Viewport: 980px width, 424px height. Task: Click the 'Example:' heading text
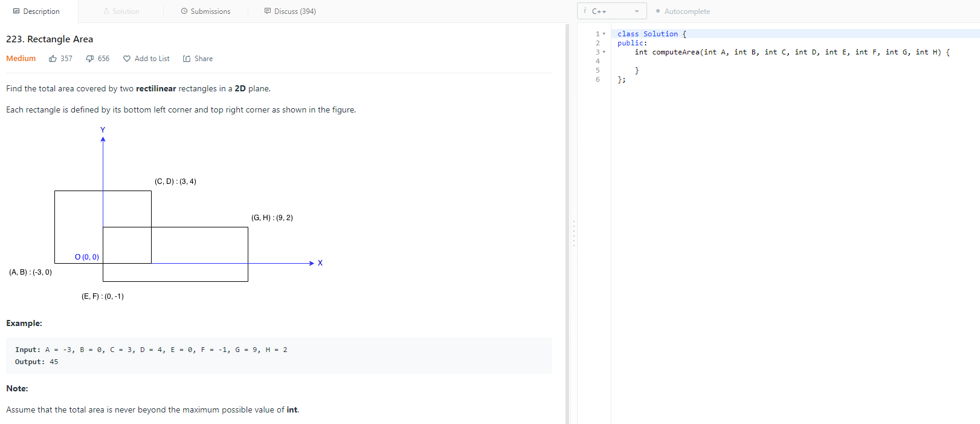tap(24, 324)
